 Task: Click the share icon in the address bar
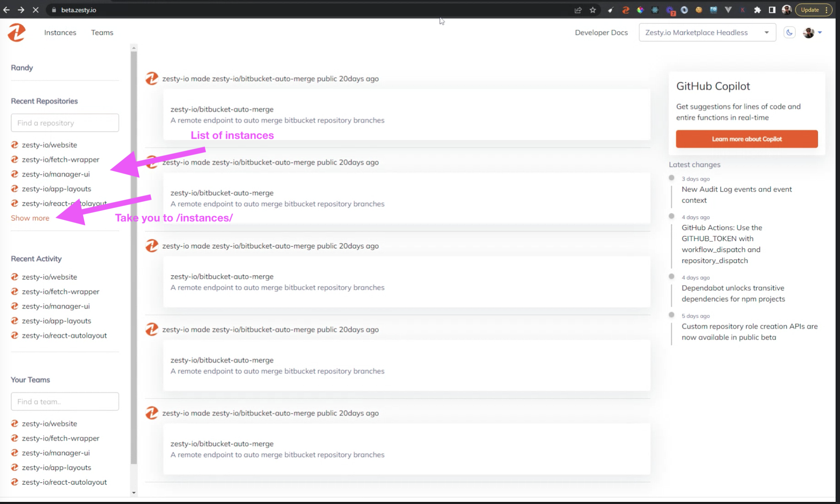(x=578, y=10)
